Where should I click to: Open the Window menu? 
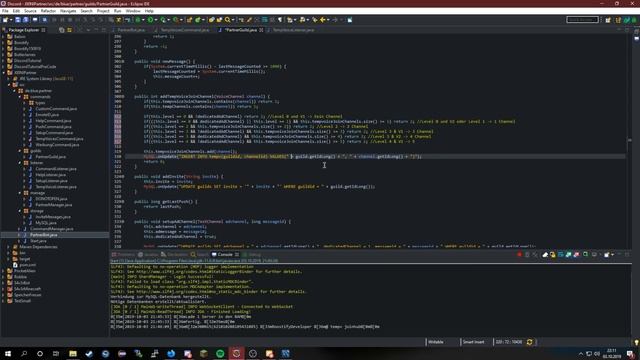pyautogui.click(x=133, y=11)
